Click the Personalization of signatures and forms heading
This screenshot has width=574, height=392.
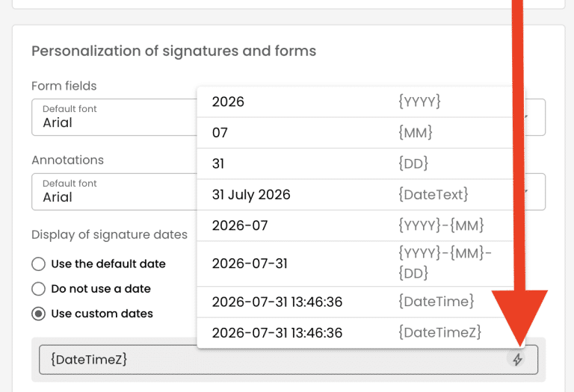tap(174, 51)
